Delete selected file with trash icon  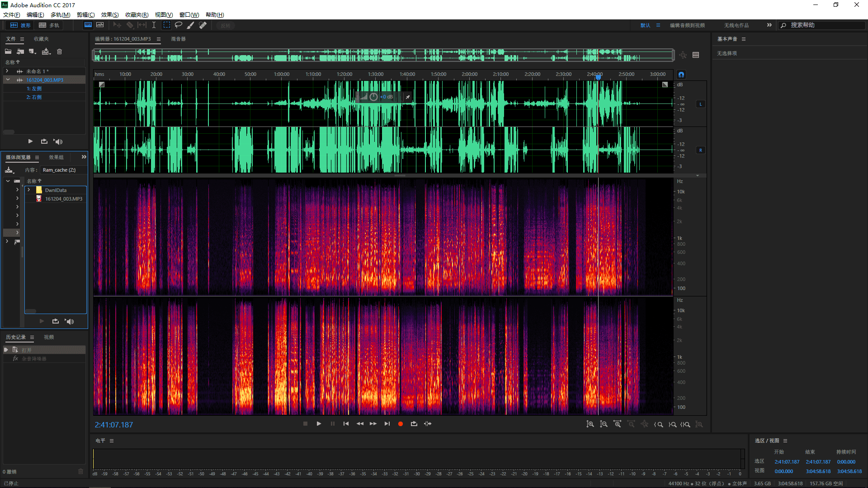point(59,52)
